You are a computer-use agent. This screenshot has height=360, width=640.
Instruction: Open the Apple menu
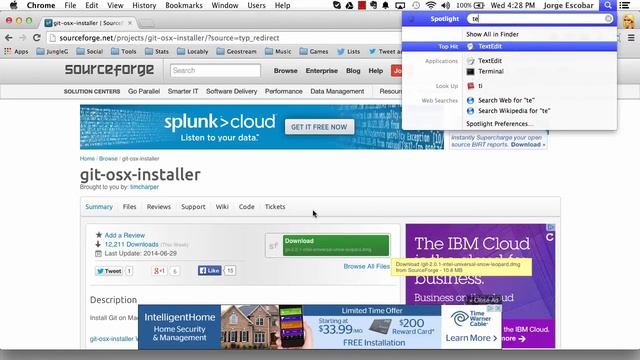[13, 5]
